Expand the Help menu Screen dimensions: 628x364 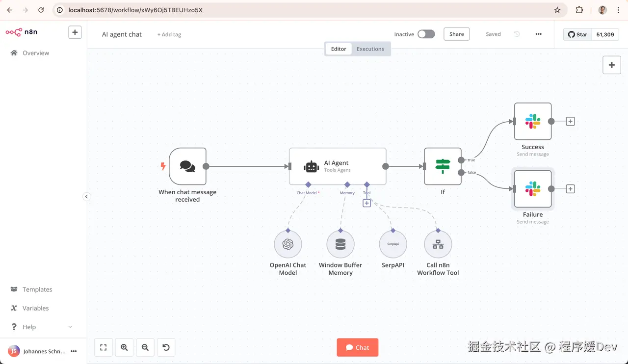coord(42,327)
